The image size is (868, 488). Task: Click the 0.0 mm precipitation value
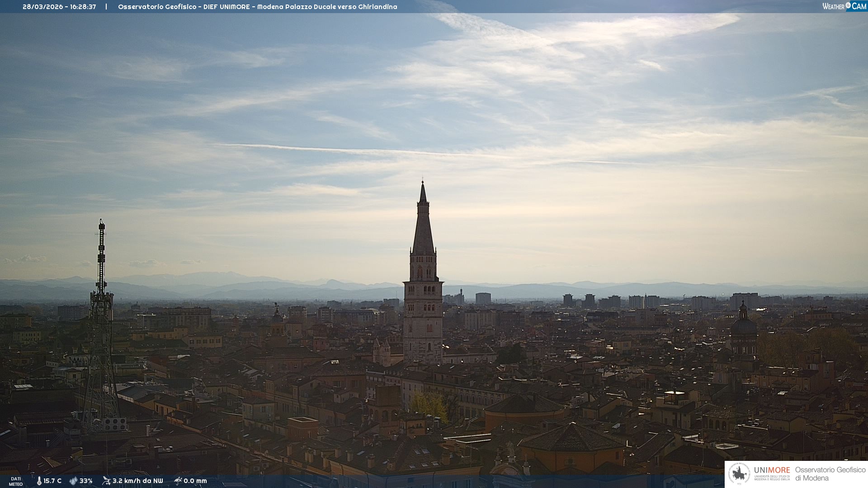pyautogui.click(x=195, y=481)
